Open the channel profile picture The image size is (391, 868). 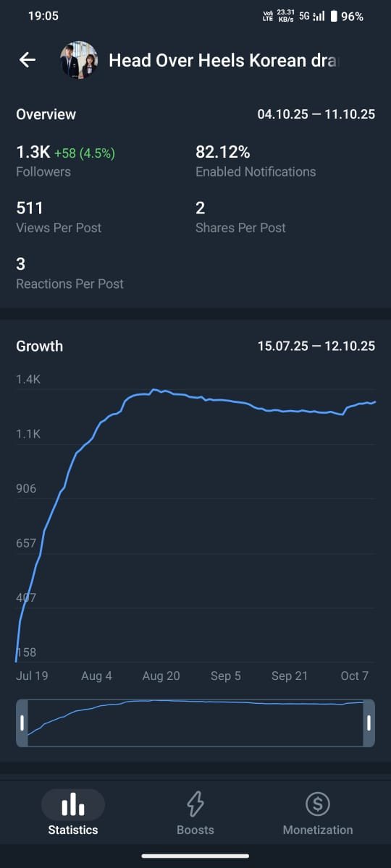(79, 60)
